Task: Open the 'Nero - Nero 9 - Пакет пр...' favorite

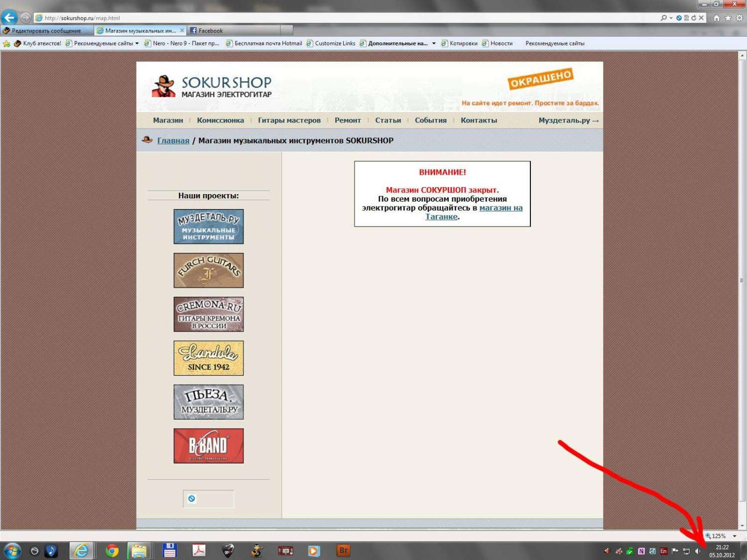Action: coord(181,43)
